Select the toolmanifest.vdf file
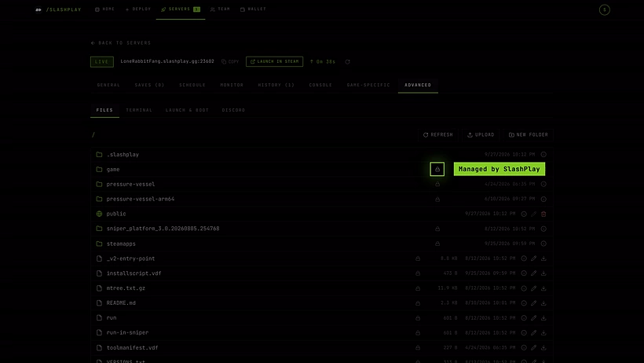Screen dimensions: 644x363 point(132,348)
